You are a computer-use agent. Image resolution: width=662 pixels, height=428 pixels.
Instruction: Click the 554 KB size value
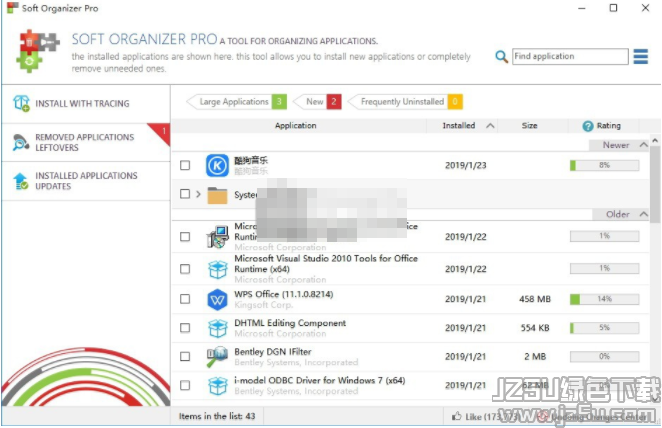[x=535, y=328]
